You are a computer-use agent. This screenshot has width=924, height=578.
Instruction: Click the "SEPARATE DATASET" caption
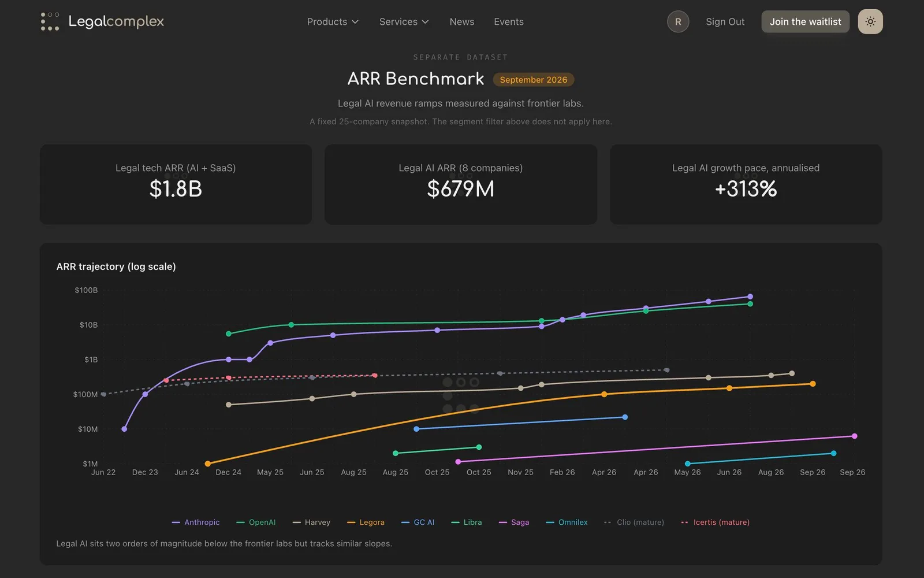461,57
